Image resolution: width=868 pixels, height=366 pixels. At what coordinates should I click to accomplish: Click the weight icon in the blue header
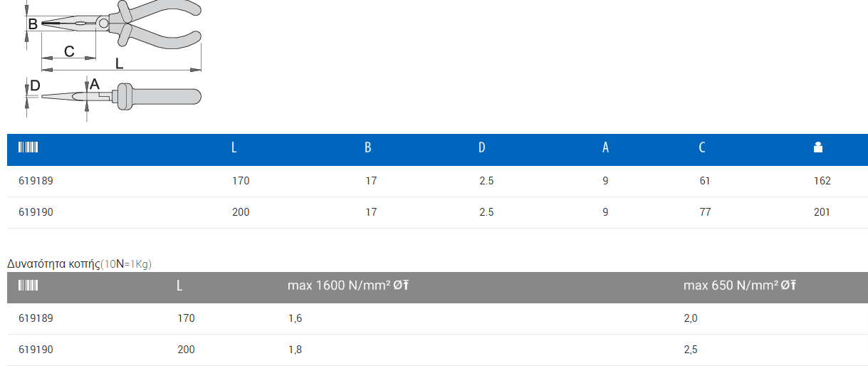pyautogui.click(x=818, y=147)
